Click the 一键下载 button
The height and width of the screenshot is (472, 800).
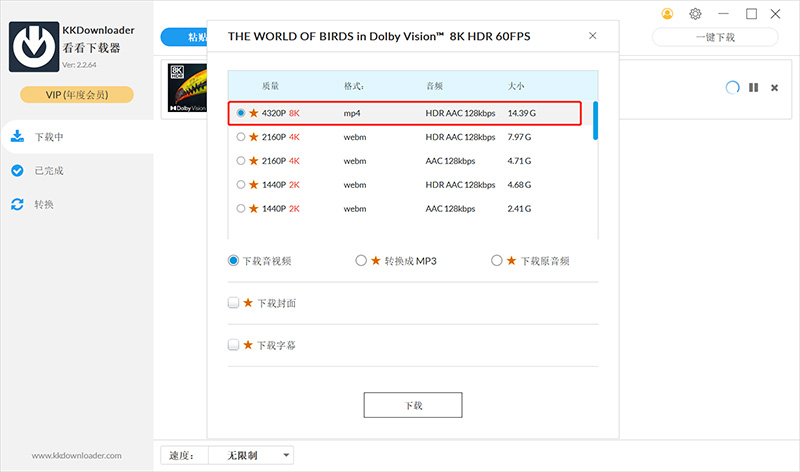tap(714, 37)
